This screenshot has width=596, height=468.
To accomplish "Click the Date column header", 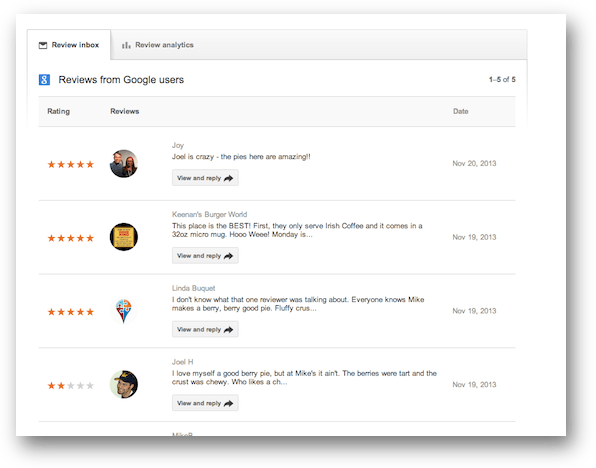I will (x=461, y=111).
